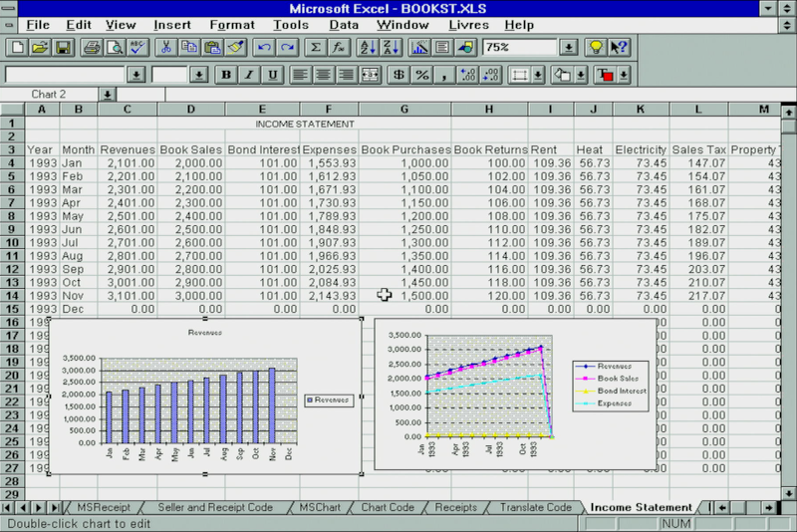Screen dimensions: 797x532
Task: Open the Format menu
Action: (x=231, y=24)
